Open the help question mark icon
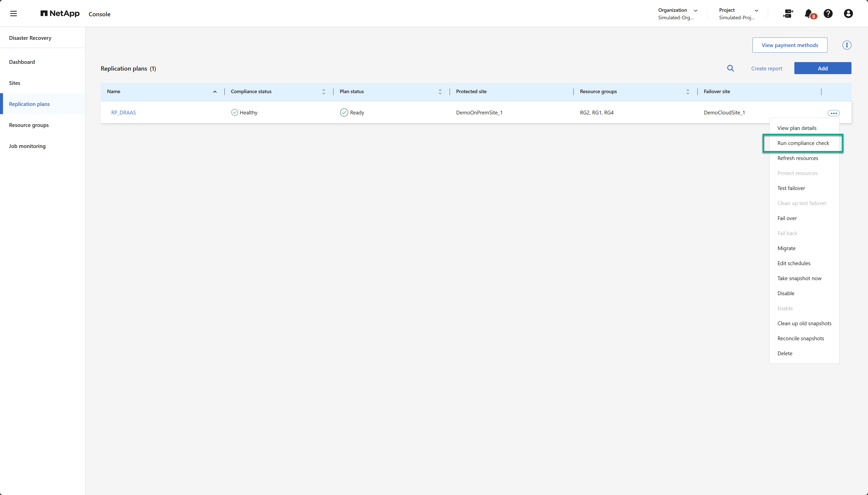This screenshot has height=495, width=868. coord(828,14)
